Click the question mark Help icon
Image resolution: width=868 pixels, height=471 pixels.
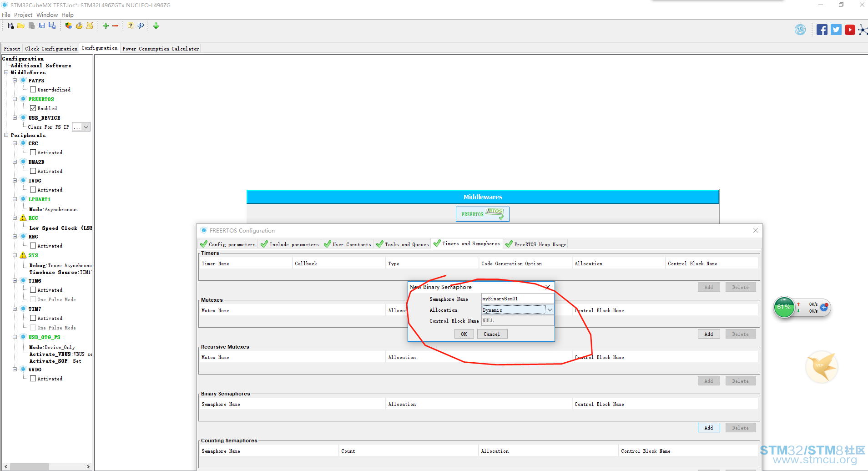click(x=131, y=26)
